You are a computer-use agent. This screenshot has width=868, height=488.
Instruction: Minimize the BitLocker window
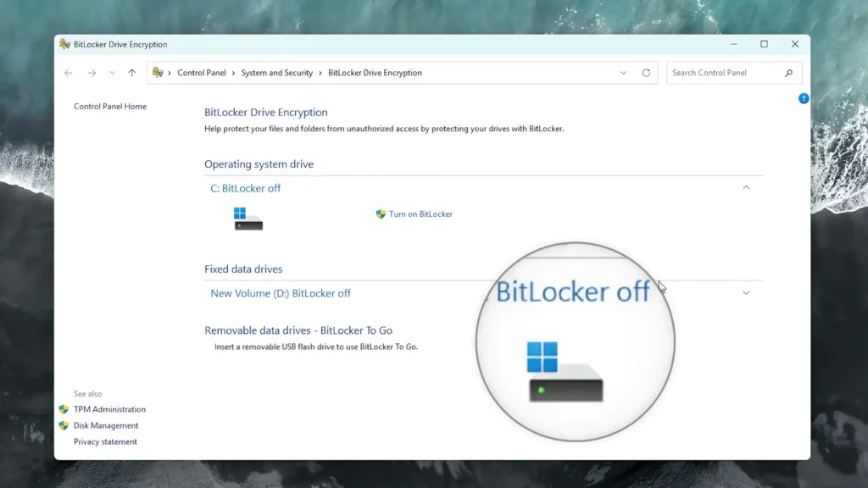click(x=733, y=44)
